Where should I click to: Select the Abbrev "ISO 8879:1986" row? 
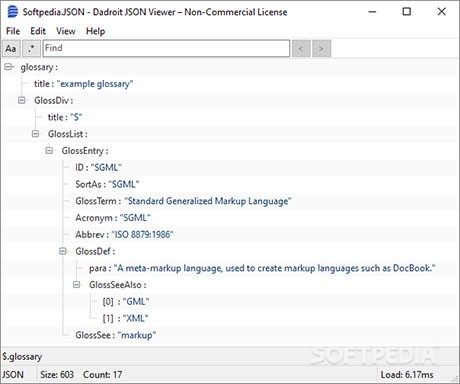click(230, 234)
